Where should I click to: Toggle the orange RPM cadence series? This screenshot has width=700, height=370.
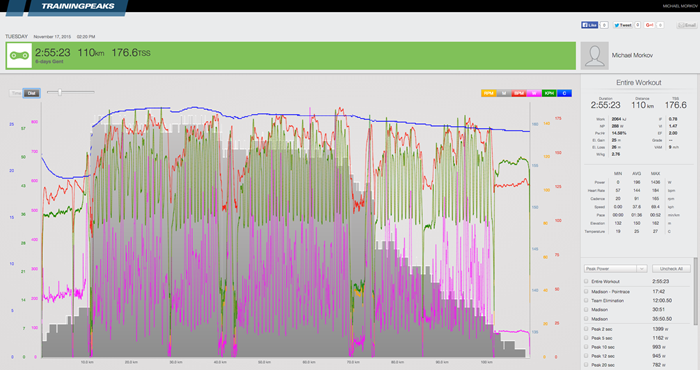point(488,93)
